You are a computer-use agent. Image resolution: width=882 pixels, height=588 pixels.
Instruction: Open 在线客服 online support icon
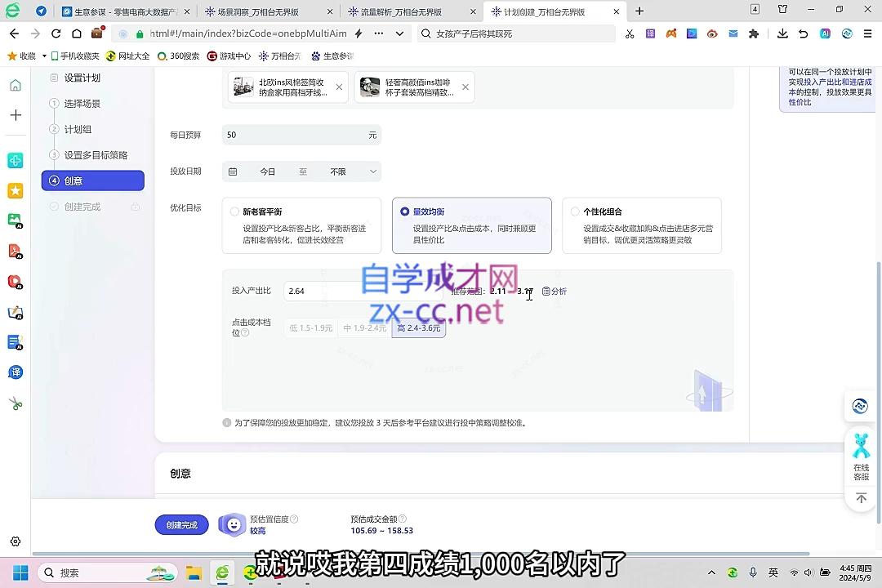coord(861,457)
